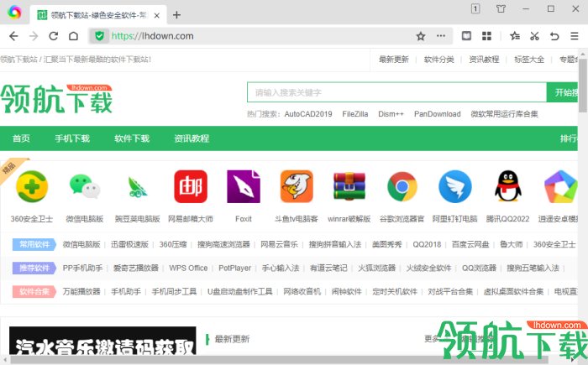Click the green 开始搜 search button
The height and width of the screenshot is (365, 588).
coord(562,92)
